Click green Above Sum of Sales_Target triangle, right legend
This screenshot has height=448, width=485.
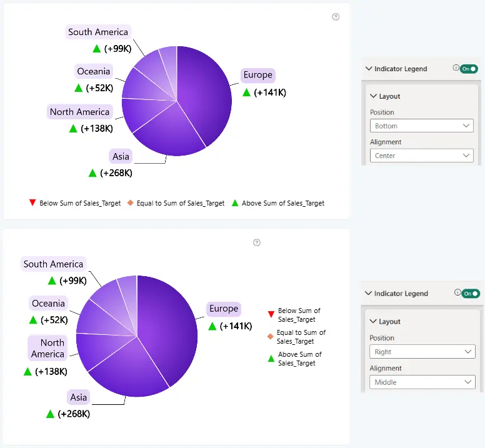271,359
